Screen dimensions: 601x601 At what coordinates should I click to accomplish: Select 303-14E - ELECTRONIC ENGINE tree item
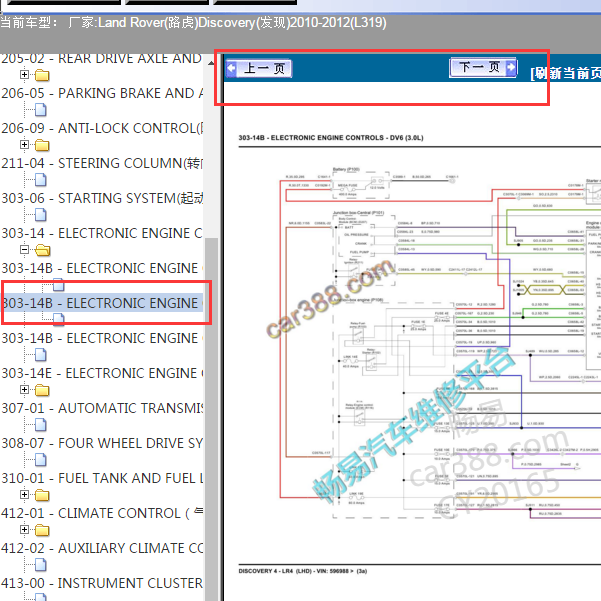(102, 373)
